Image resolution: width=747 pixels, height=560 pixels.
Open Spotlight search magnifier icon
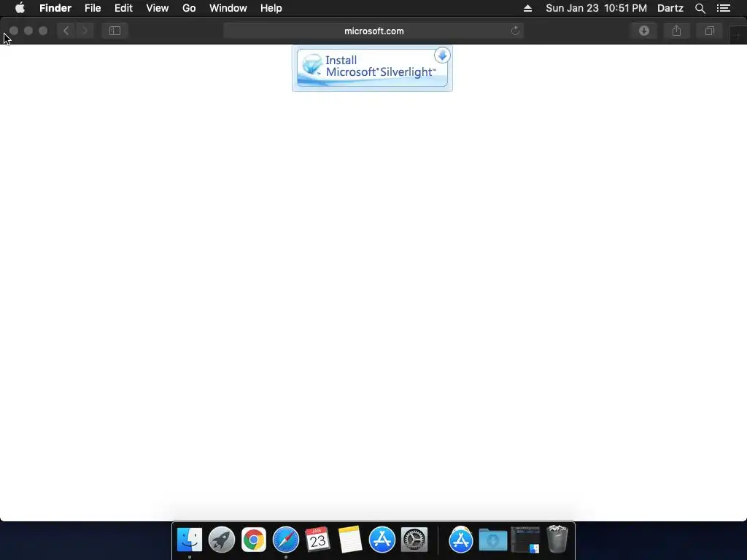700,8
